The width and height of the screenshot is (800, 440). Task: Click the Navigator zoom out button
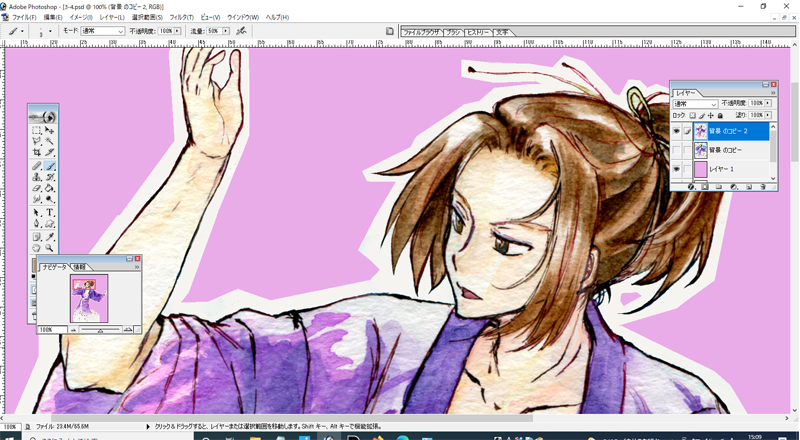(x=73, y=330)
